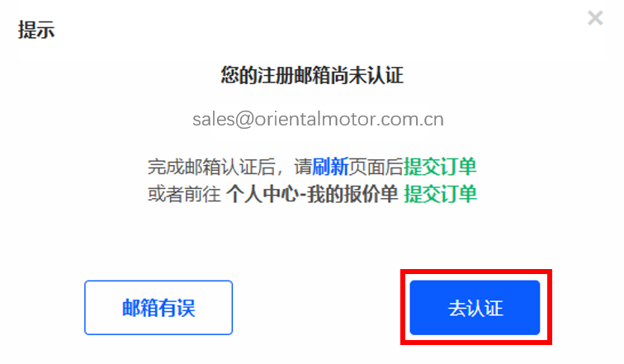
Task: Click the dash between 个人中心 and 我的报价单
Action: [303, 195]
